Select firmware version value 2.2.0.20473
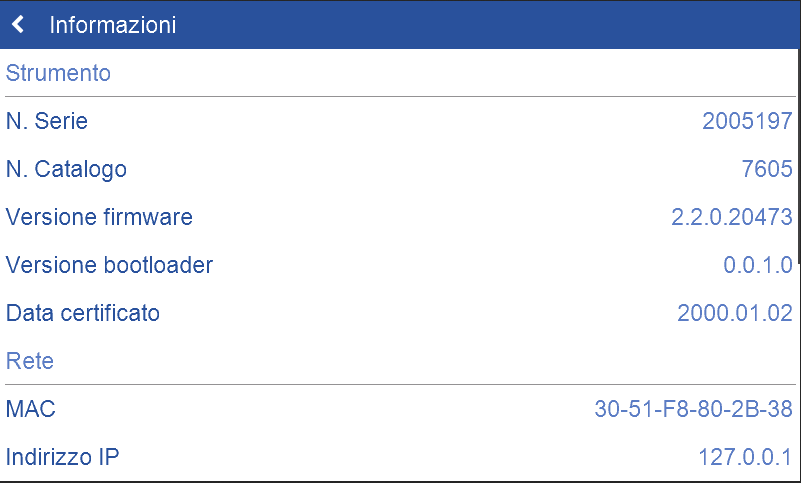 click(732, 217)
